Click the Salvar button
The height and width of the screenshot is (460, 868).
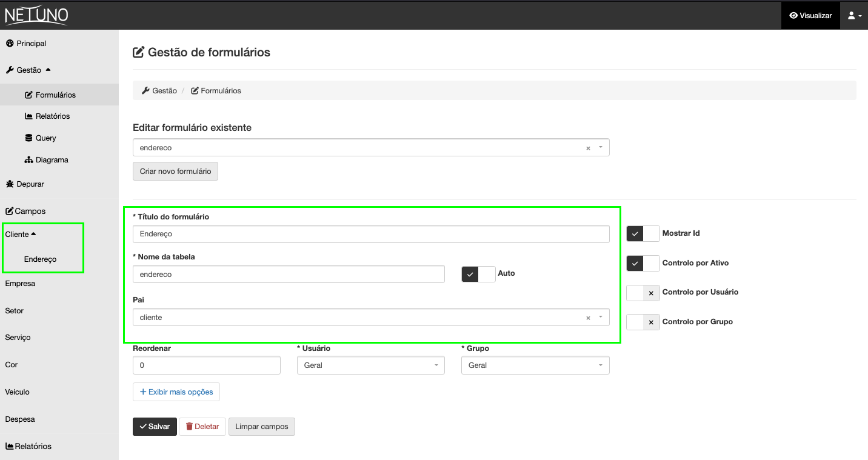[x=155, y=427]
